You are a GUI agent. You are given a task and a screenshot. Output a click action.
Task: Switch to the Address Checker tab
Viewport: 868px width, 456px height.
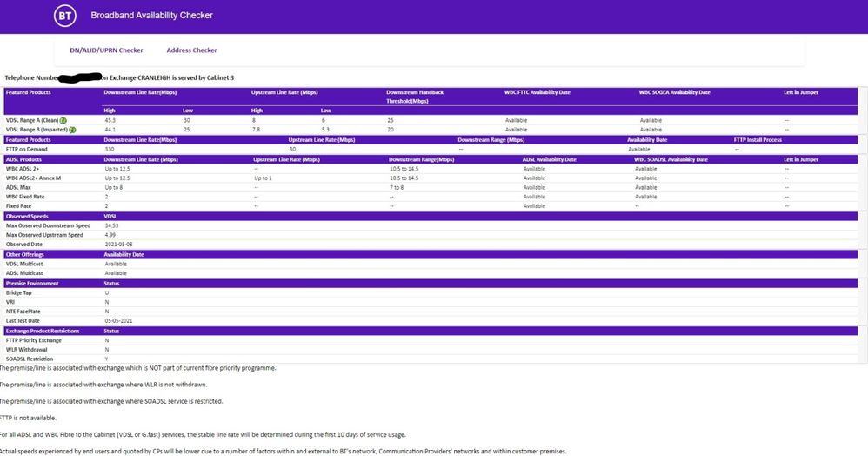click(191, 50)
